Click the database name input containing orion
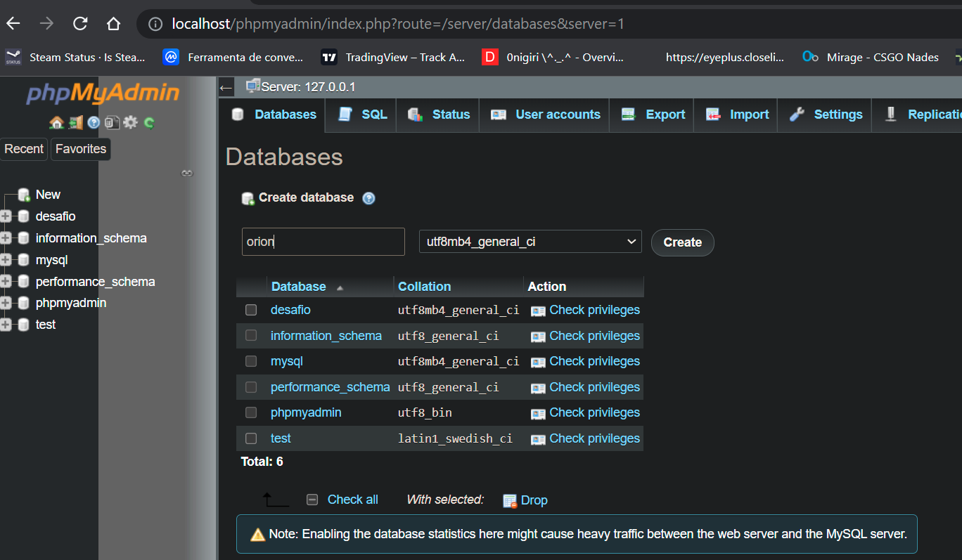962x560 pixels. (323, 241)
